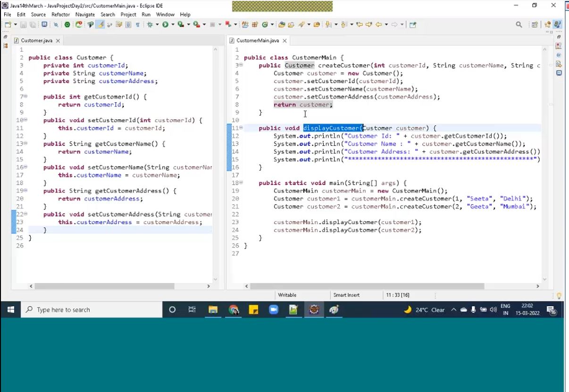Click the Windows Start button
569x392 pixels.
[x=11, y=309]
